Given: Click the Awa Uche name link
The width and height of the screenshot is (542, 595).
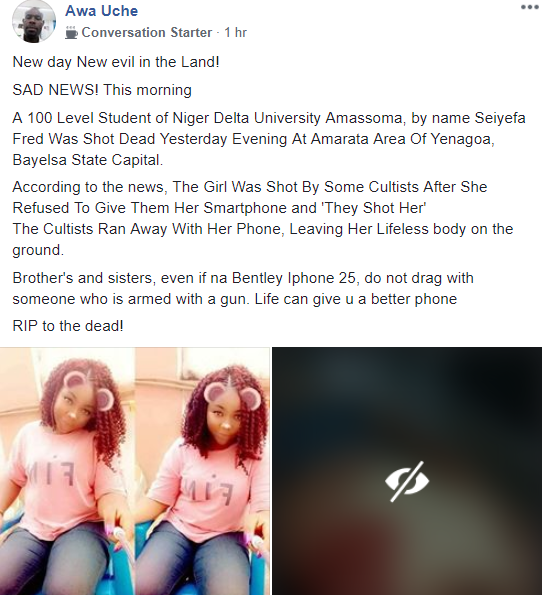Looking at the screenshot, I should coord(102,11).
